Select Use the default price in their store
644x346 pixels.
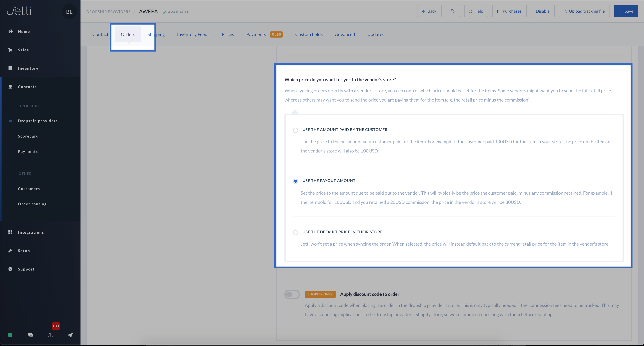[296, 233]
